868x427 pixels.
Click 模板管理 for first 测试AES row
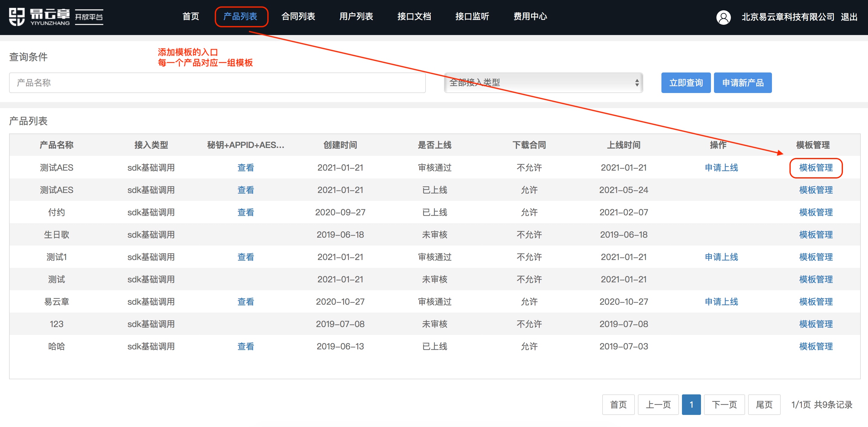[x=816, y=168]
